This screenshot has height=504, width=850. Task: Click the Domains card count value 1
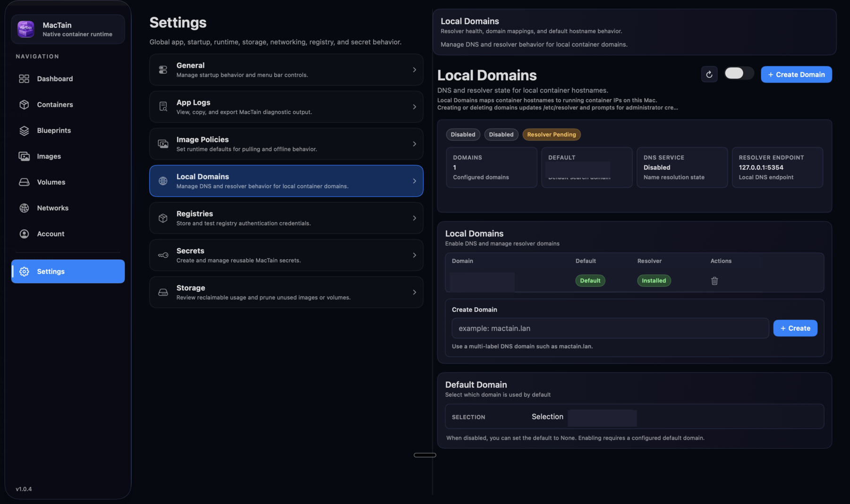[x=455, y=168]
